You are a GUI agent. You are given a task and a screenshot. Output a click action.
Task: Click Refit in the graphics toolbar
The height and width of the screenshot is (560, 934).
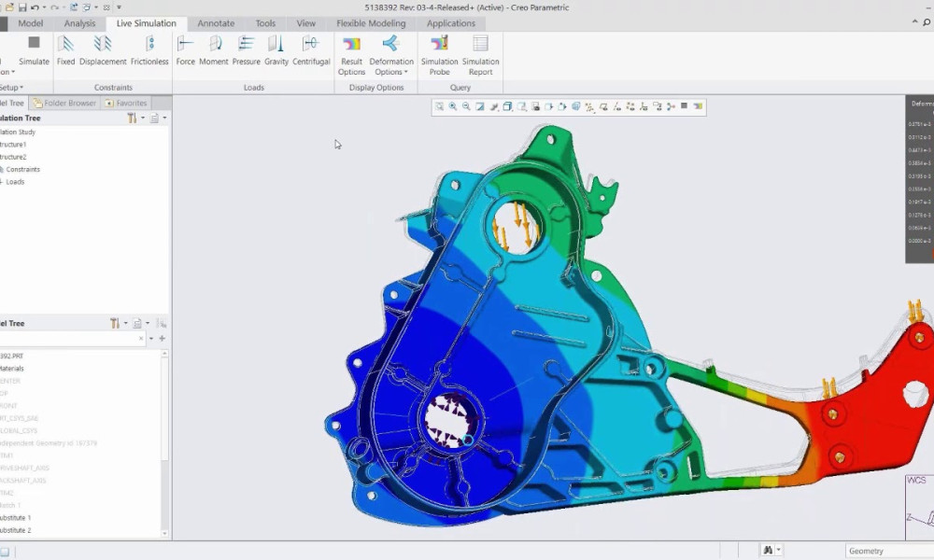coord(440,106)
